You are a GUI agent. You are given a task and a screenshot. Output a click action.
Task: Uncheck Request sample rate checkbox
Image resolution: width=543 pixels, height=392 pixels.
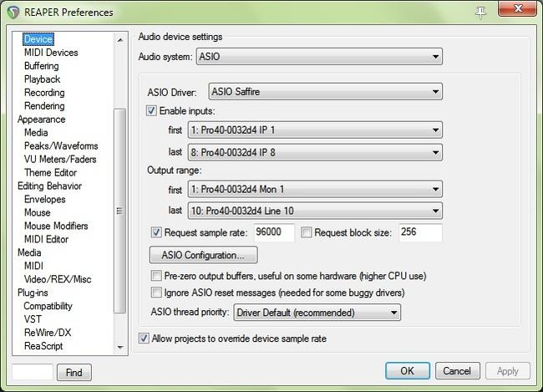[156, 232]
